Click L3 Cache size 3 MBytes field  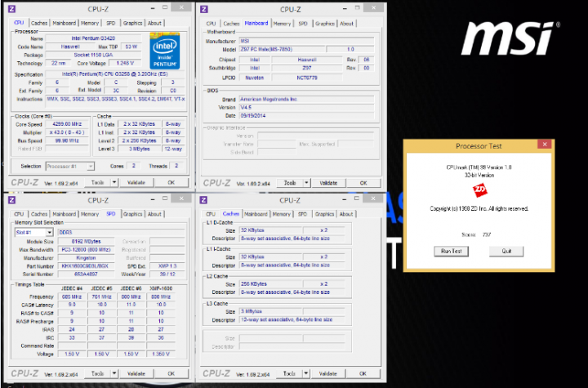click(x=271, y=311)
